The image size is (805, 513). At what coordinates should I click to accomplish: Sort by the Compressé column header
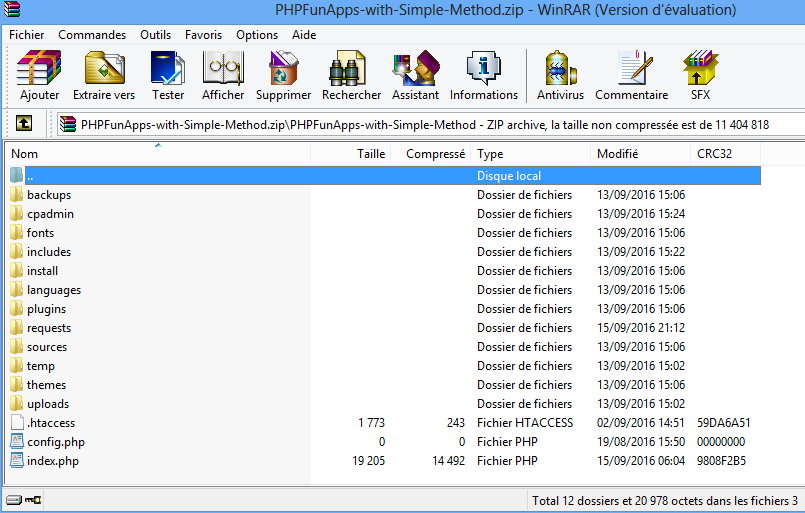(431, 154)
